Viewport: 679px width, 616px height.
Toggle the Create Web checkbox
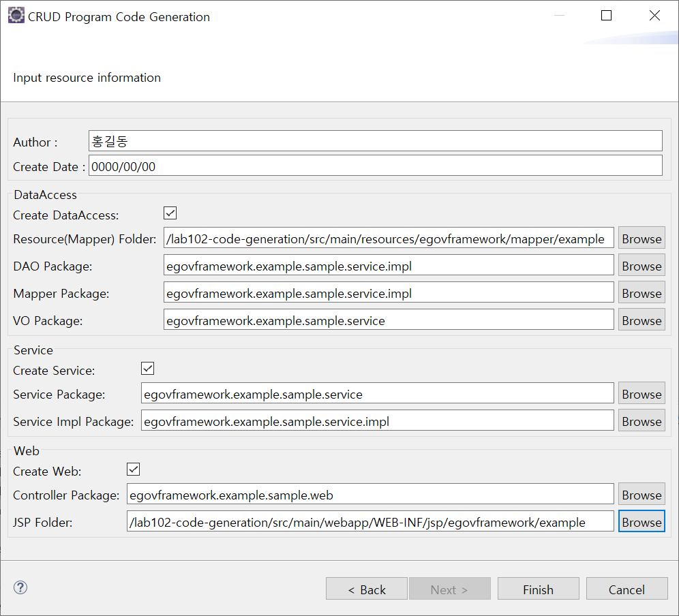pos(134,469)
